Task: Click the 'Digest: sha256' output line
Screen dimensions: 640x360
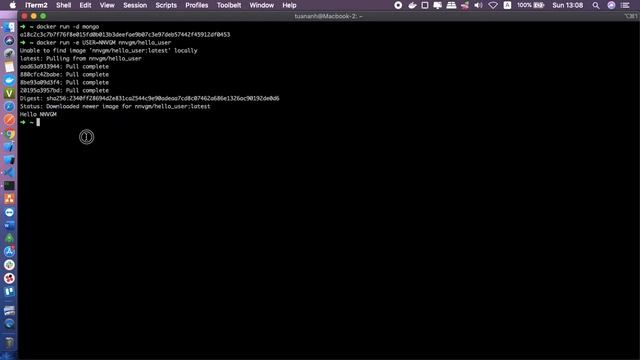Action: coord(149,98)
